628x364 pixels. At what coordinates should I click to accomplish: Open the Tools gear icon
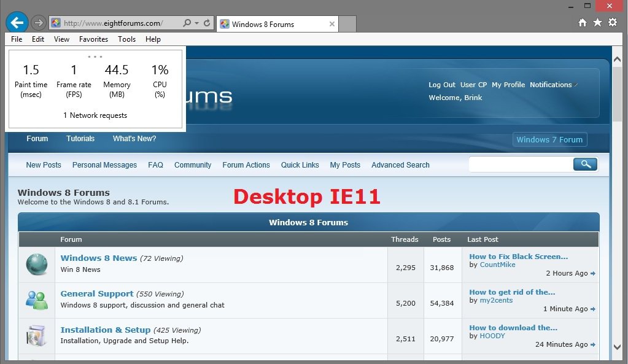613,23
